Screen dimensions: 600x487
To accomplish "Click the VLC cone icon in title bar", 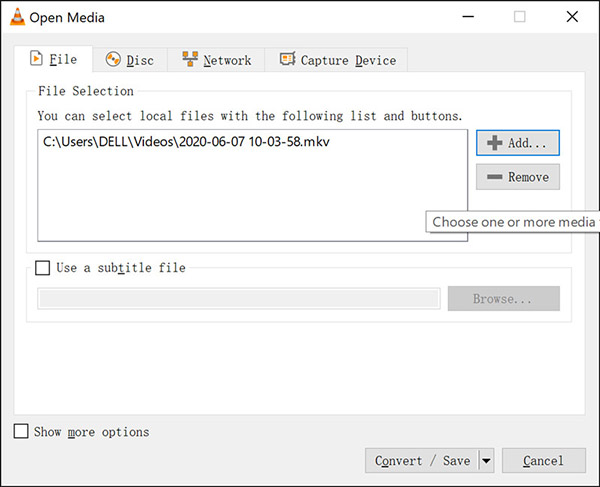I will point(17,17).
